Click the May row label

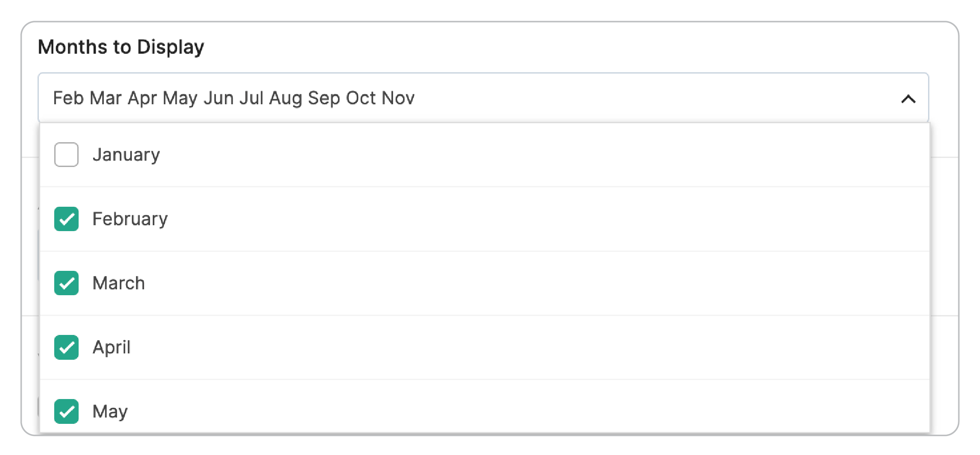[x=109, y=411]
